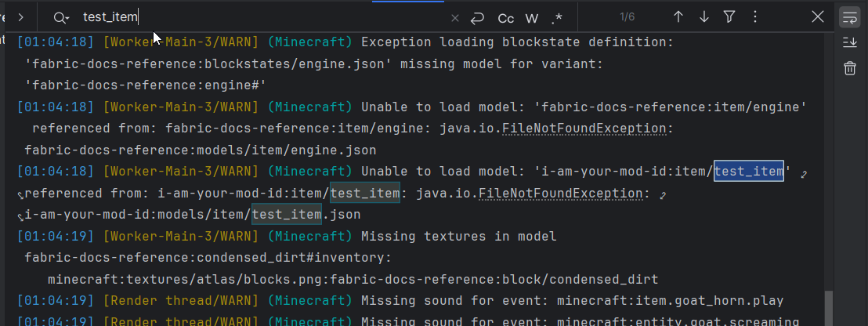Toggle Words (W) search option
The height and width of the screenshot is (326, 868).
pyautogui.click(x=531, y=17)
